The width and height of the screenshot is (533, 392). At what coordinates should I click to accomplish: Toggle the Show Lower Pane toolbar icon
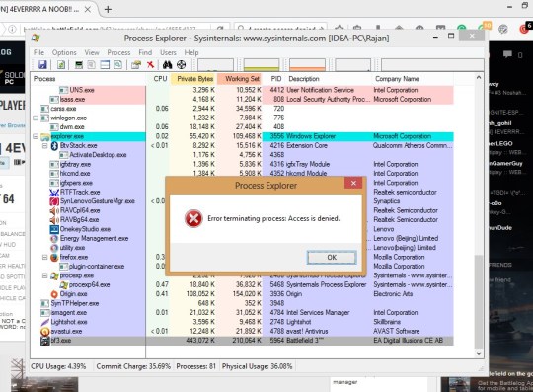click(105, 64)
